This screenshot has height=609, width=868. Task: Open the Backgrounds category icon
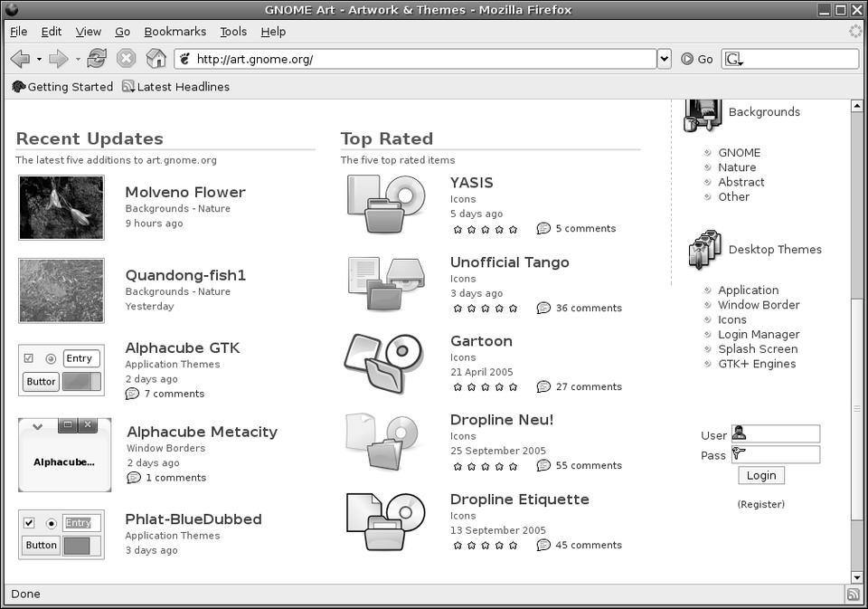point(703,115)
